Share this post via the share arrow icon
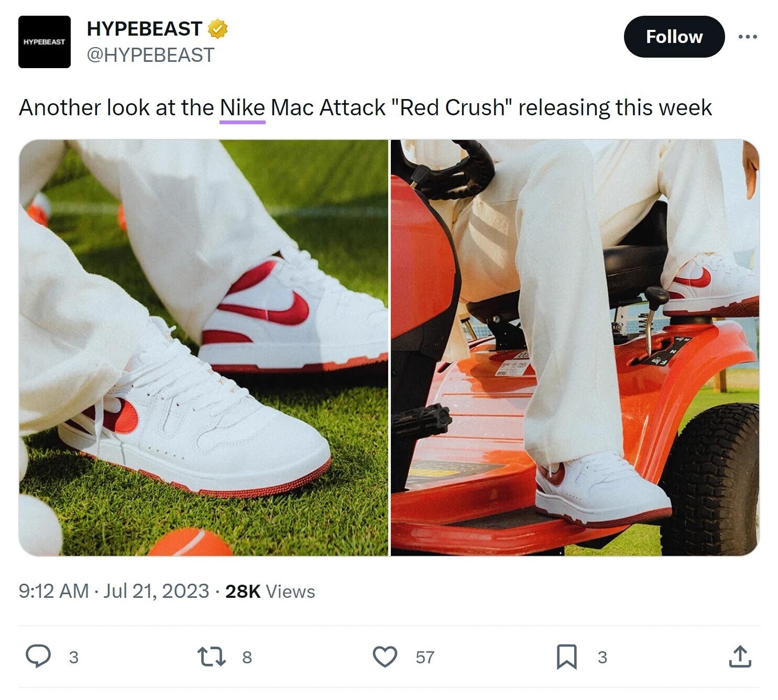The width and height of the screenshot is (778, 700). point(740,656)
